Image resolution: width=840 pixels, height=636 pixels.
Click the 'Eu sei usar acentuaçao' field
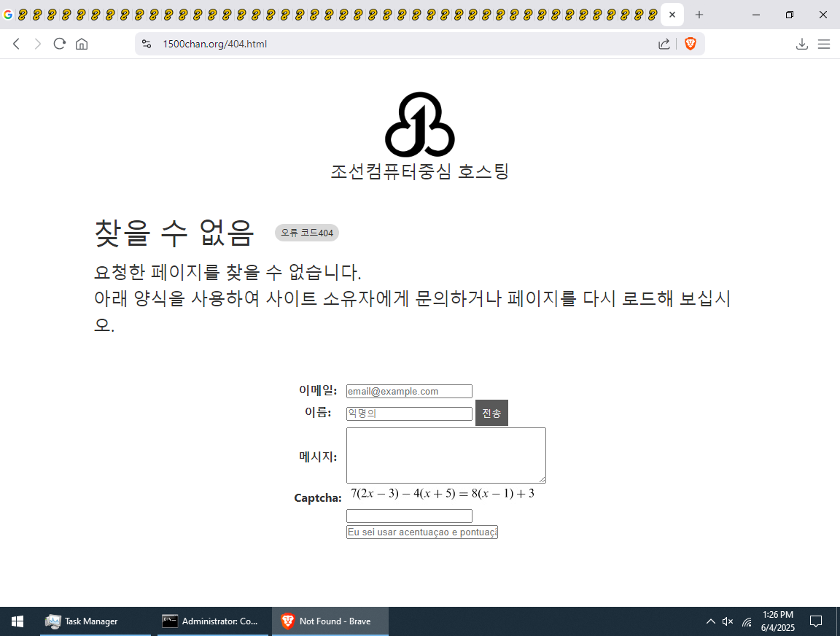(x=422, y=532)
